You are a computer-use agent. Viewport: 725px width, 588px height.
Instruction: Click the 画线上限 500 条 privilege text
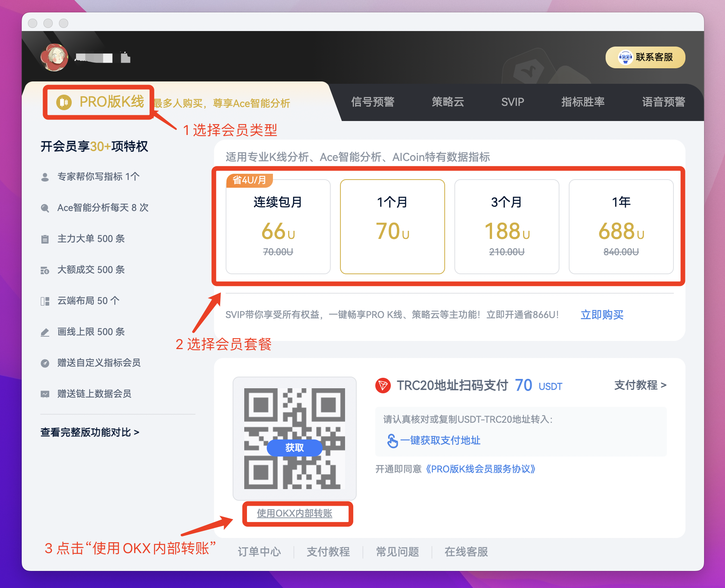[x=91, y=332]
